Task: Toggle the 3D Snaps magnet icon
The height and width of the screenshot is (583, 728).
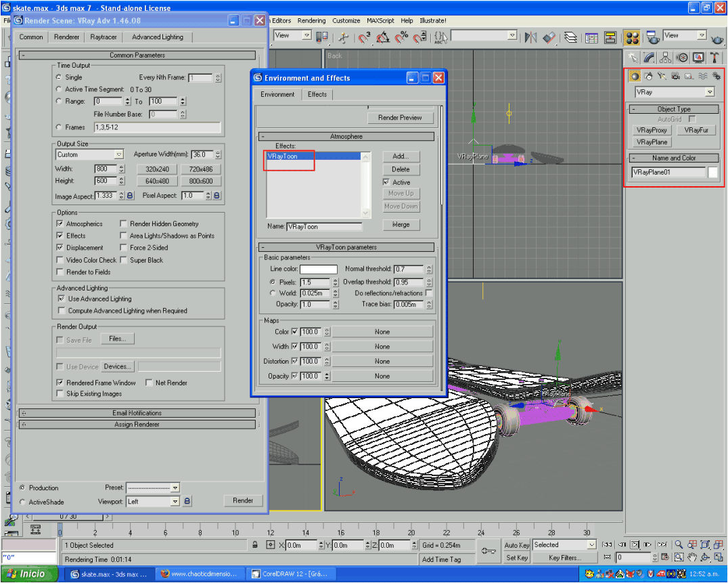Action: [365, 37]
